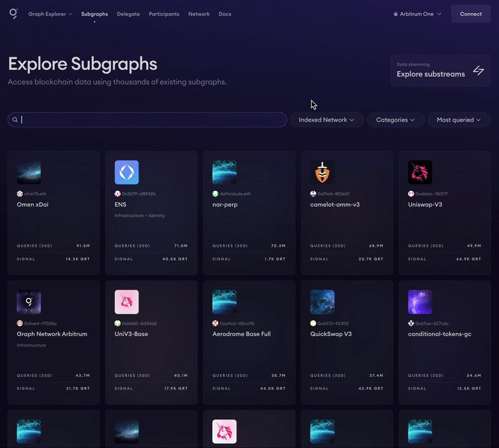499x448 pixels.
Task: Click Explore Subgraphs page heading
Action: [x=82, y=64]
